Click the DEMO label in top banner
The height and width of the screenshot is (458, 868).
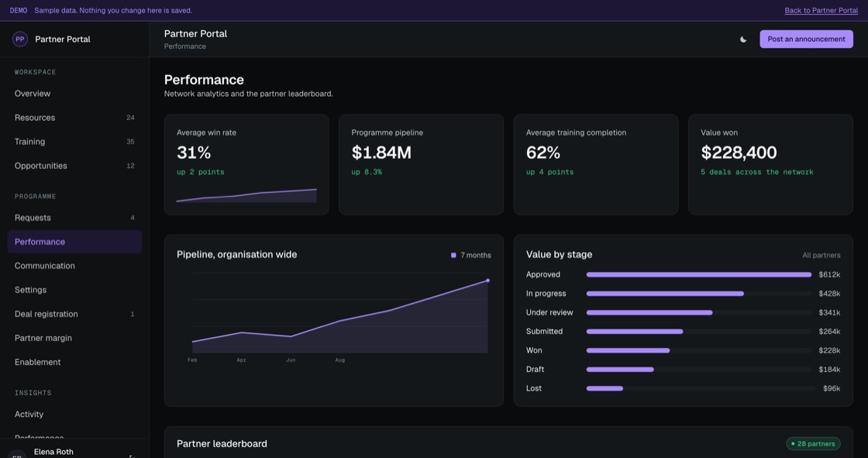(19, 11)
